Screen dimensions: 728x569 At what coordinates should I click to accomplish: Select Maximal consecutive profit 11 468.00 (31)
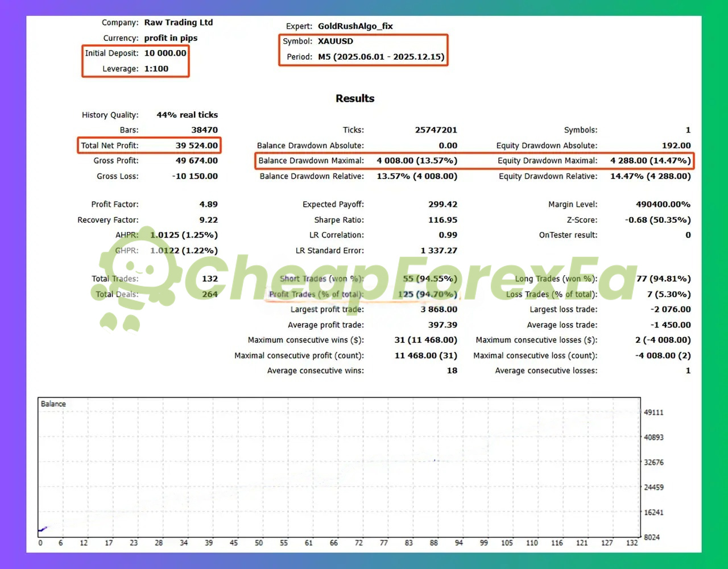coord(426,356)
